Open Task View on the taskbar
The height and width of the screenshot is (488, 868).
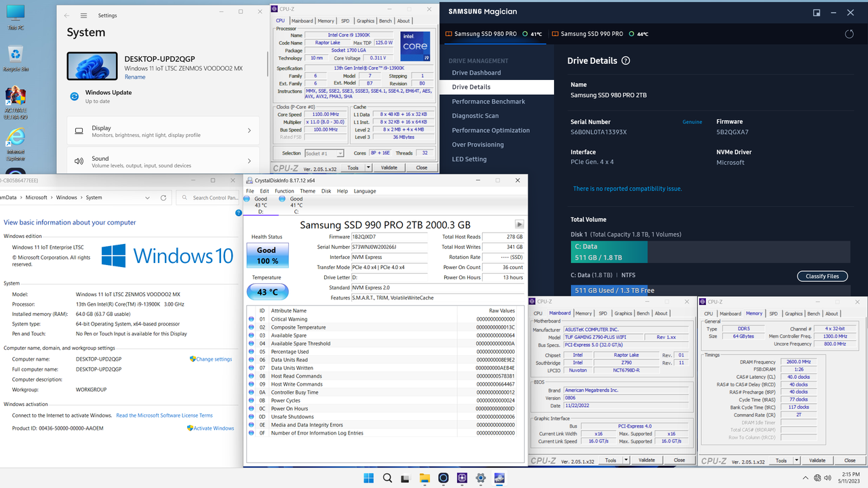(x=406, y=478)
